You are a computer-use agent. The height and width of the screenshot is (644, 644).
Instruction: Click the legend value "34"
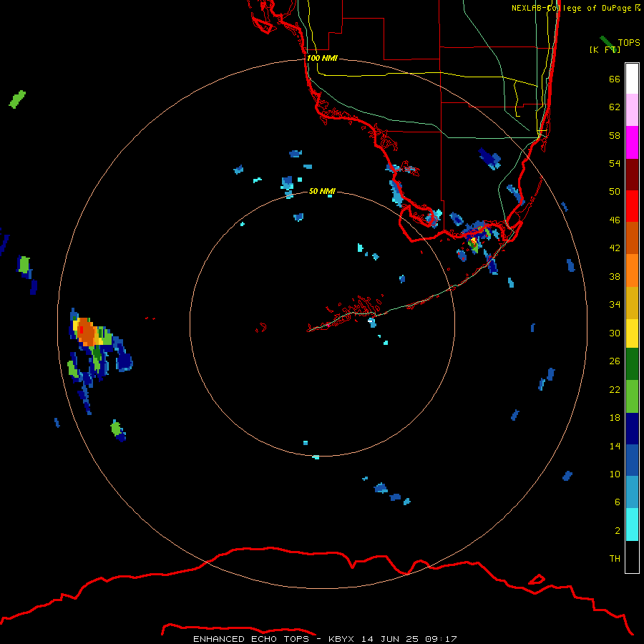coord(615,305)
